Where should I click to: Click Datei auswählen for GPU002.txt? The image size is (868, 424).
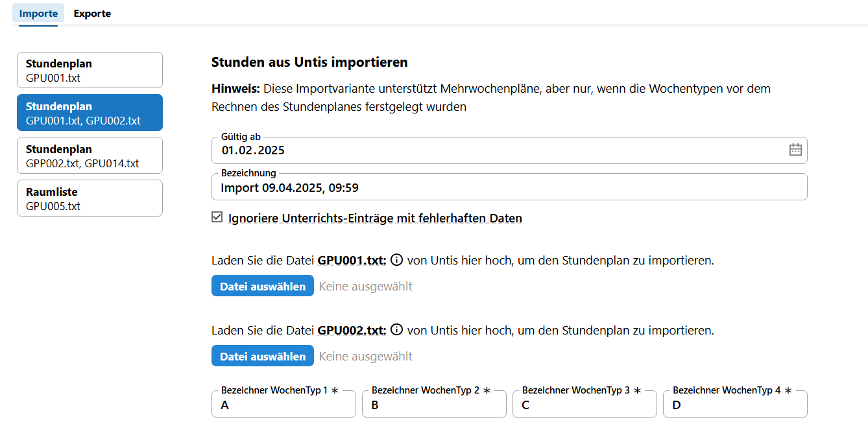[x=262, y=355]
